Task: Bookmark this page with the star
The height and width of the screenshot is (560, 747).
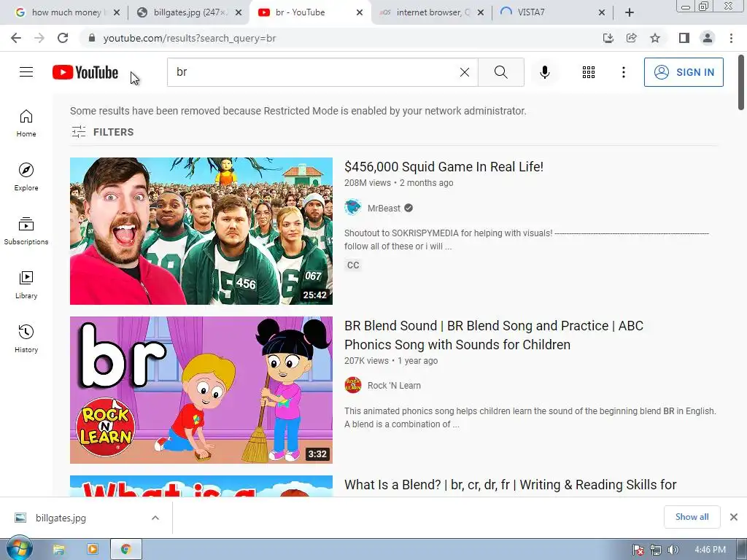Action: point(655,38)
